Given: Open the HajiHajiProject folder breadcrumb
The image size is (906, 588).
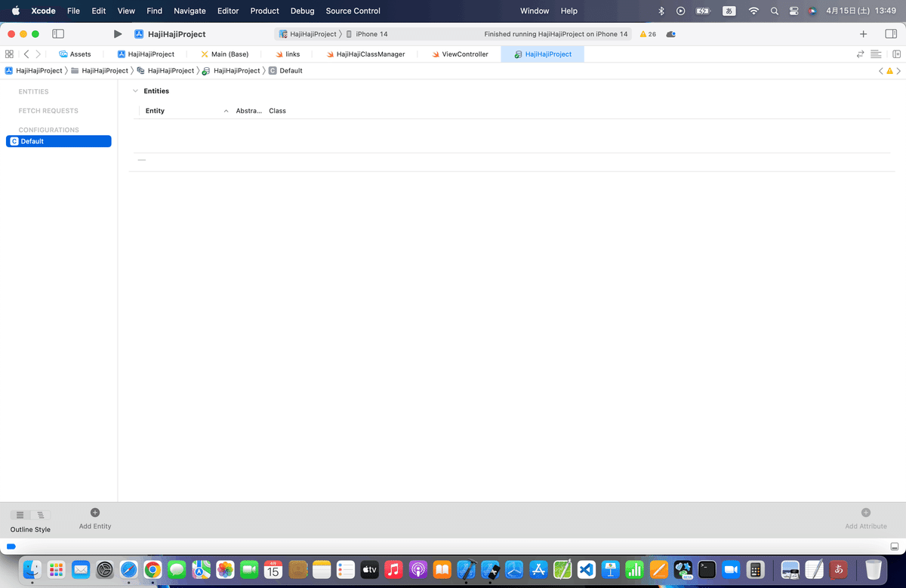Looking at the screenshot, I should pos(99,71).
